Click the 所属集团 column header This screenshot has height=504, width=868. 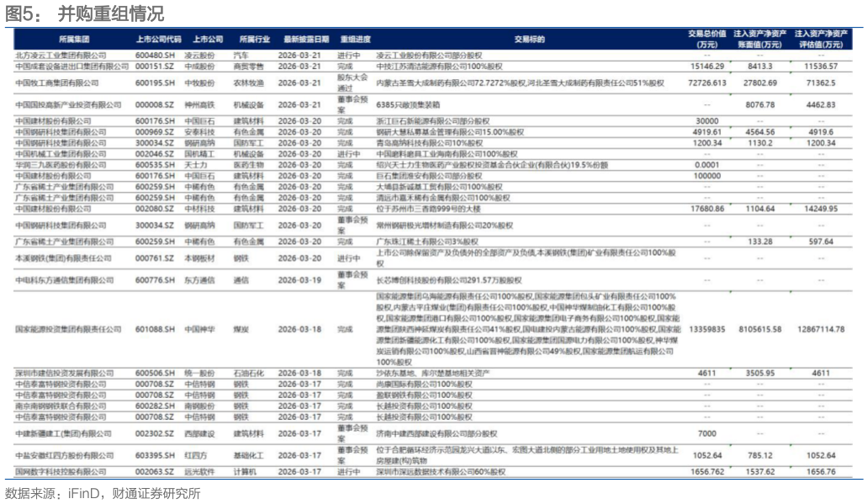(74, 40)
